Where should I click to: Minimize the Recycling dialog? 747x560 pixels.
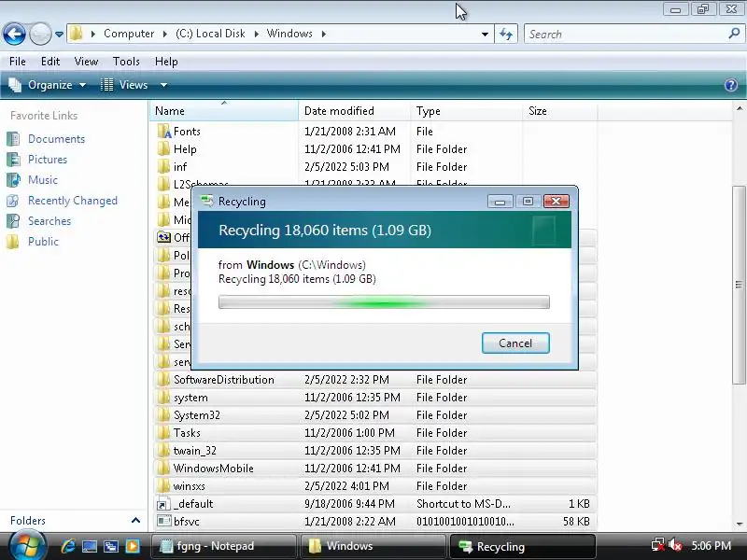click(500, 202)
